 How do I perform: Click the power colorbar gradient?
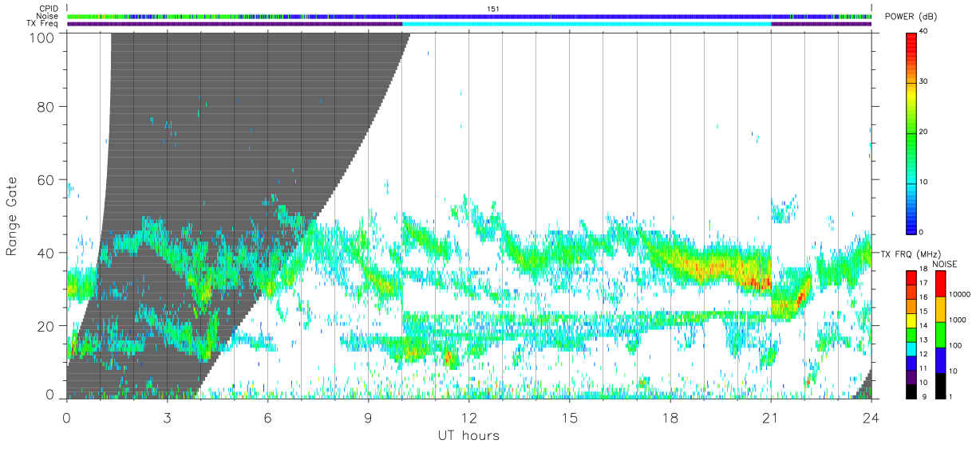click(911, 132)
